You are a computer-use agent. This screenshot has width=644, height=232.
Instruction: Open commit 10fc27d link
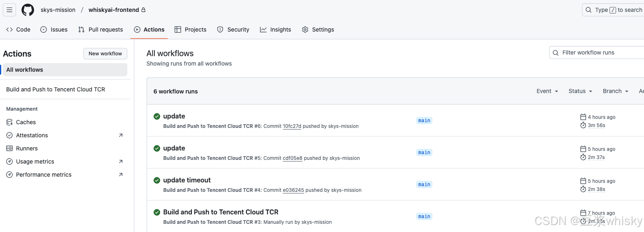(292, 126)
